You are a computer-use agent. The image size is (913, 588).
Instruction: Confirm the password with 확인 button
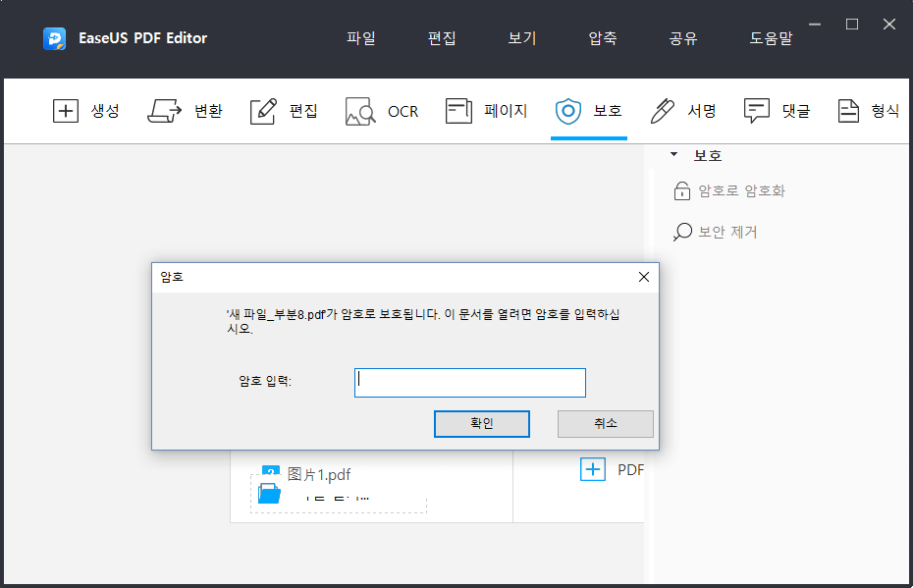click(481, 423)
